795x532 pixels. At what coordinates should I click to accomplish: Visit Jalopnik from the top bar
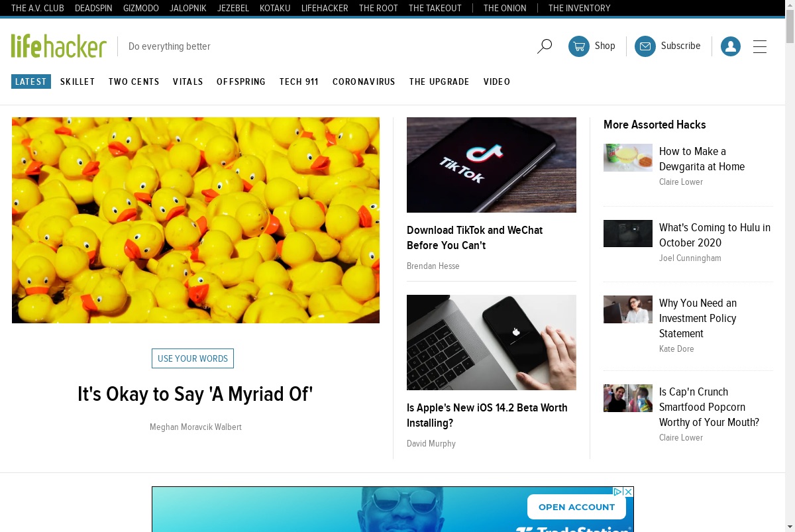(x=188, y=8)
